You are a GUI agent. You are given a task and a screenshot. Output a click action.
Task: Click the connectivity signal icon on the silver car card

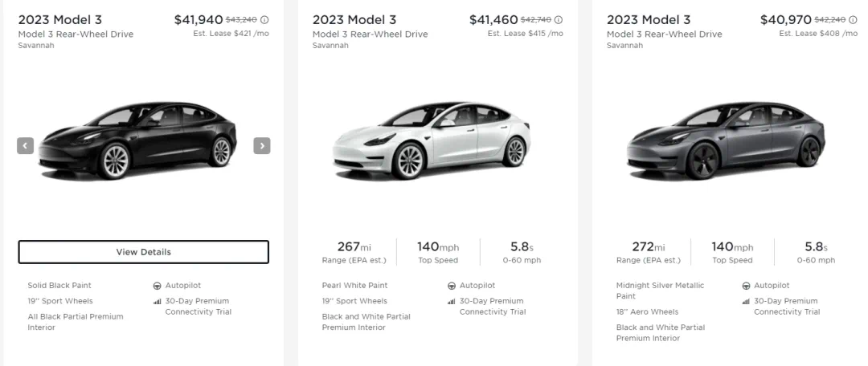(x=746, y=301)
